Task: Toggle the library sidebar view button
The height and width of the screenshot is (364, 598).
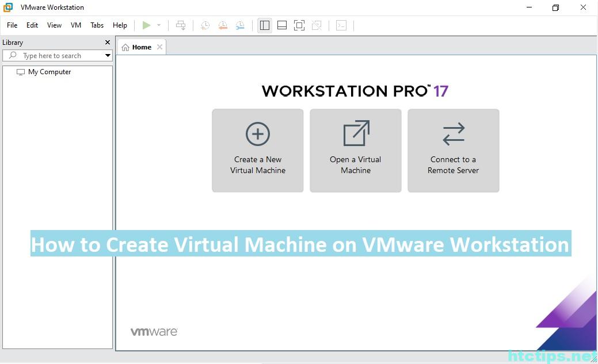Action: 265,25
